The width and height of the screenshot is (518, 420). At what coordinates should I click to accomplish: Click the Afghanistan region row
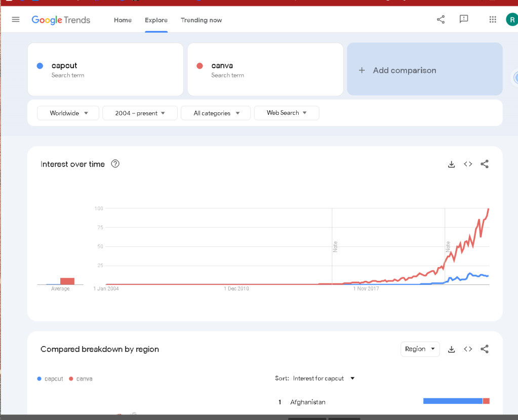click(383, 402)
